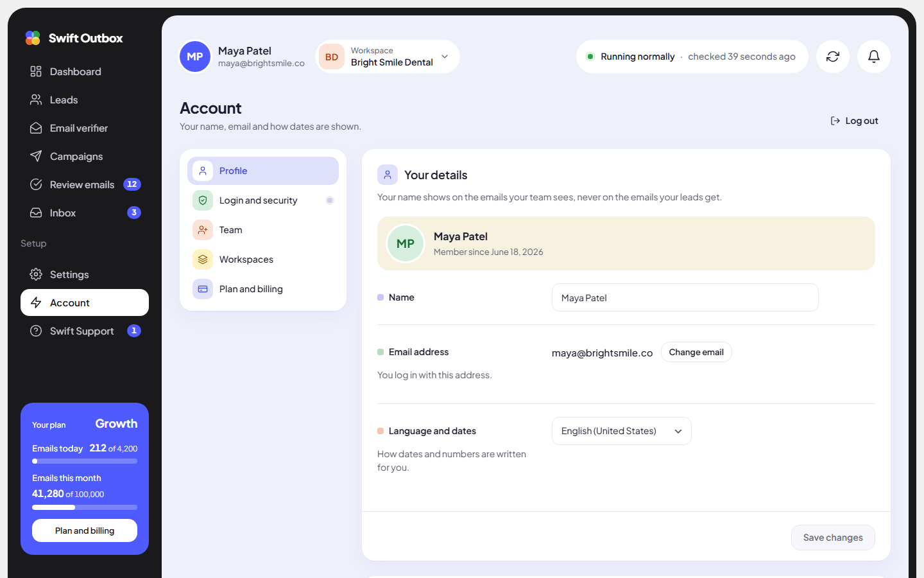
Task: Click the Email verifier envelope icon
Action: coord(36,128)
